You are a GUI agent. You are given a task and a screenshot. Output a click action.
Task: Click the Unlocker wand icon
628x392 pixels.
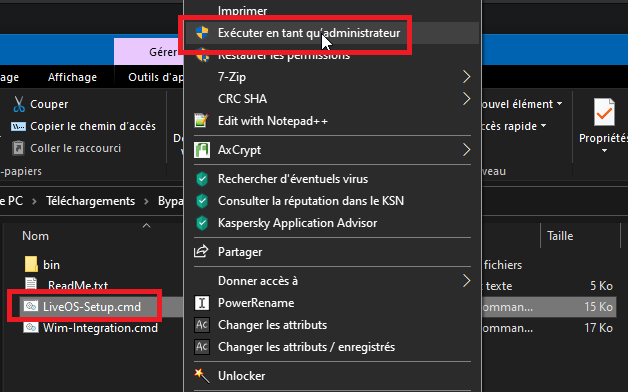click(x=202, y=376)
